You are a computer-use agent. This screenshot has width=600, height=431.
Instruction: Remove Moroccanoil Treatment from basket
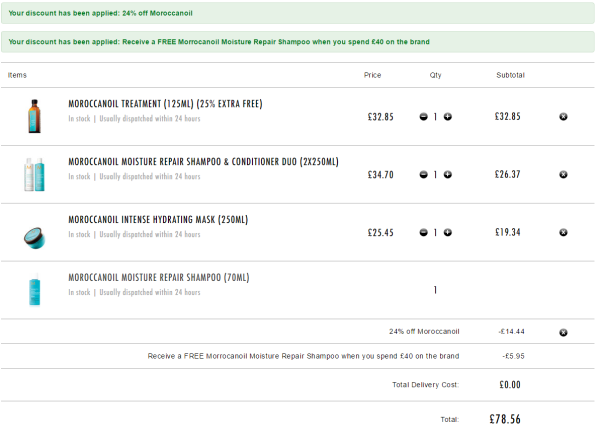(x=563, y=117)
